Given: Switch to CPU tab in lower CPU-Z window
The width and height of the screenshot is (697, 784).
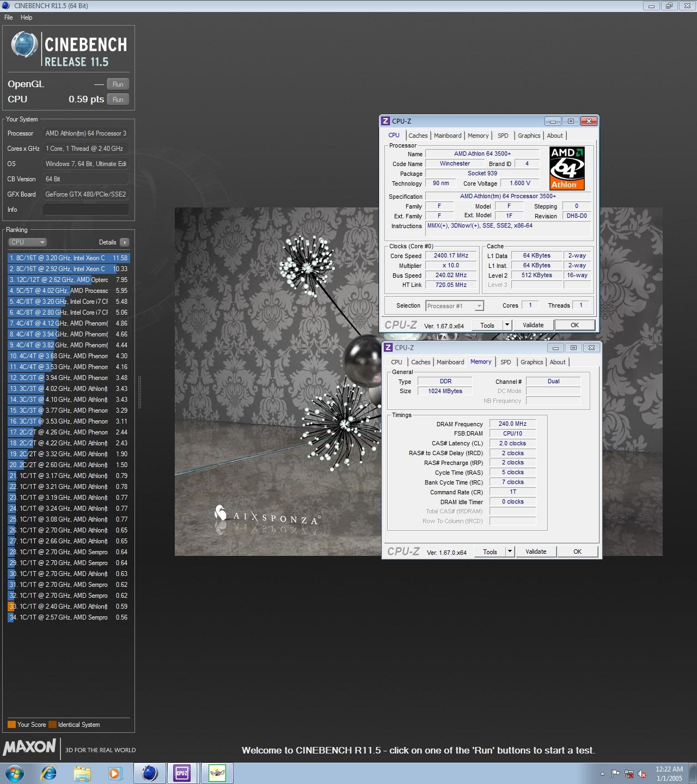Looking at the screenshot, I should [x=397, y=362].
